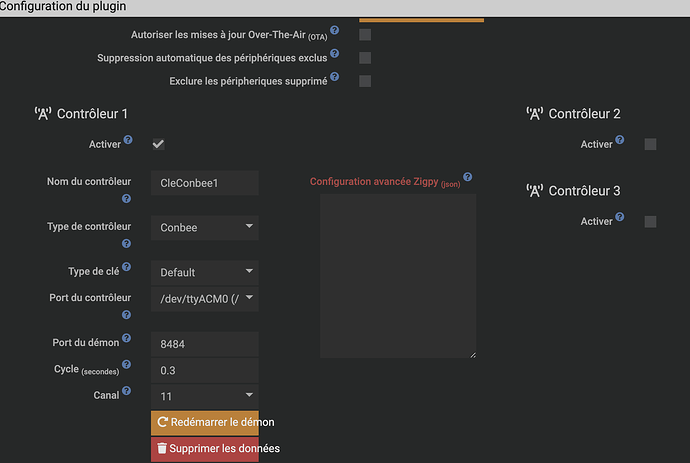Click Redémarrer le démon button
690x463 pixels.
204,422
